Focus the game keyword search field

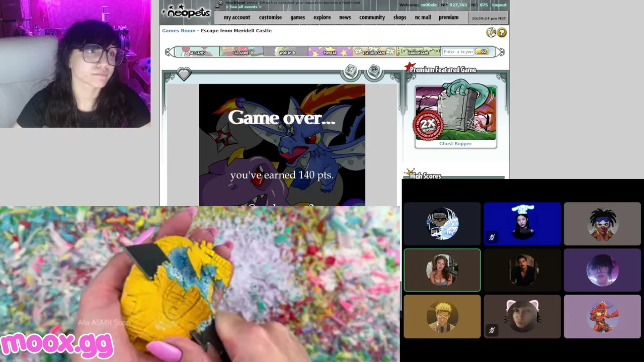click(x=458, y=52)
